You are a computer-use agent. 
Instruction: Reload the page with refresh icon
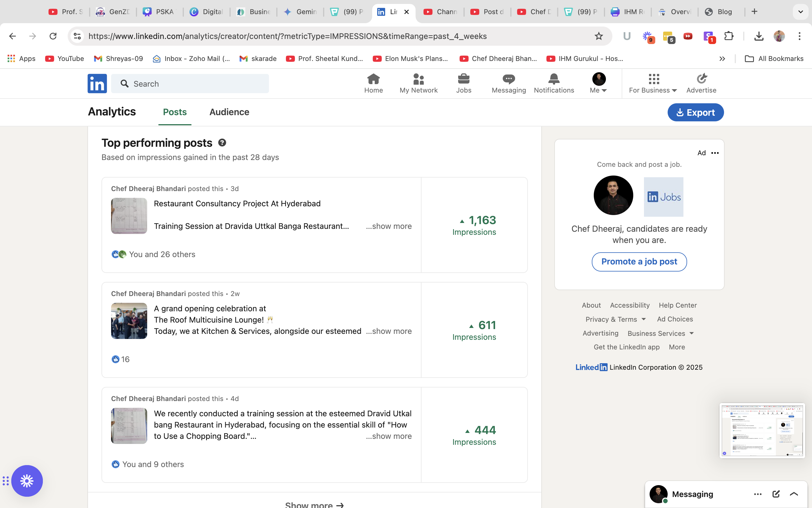click(53, 36)
